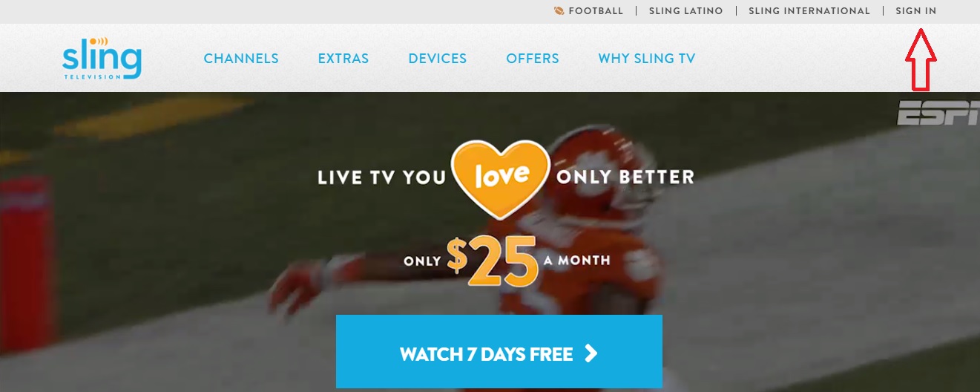The height and width of the screenshot is (392, 980).
Task: View the Offers page
Action: click(533, 59)
